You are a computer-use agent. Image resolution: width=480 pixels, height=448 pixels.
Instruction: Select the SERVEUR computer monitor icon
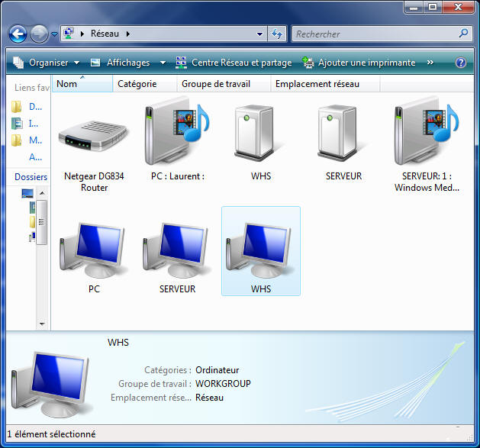[177, 250]
